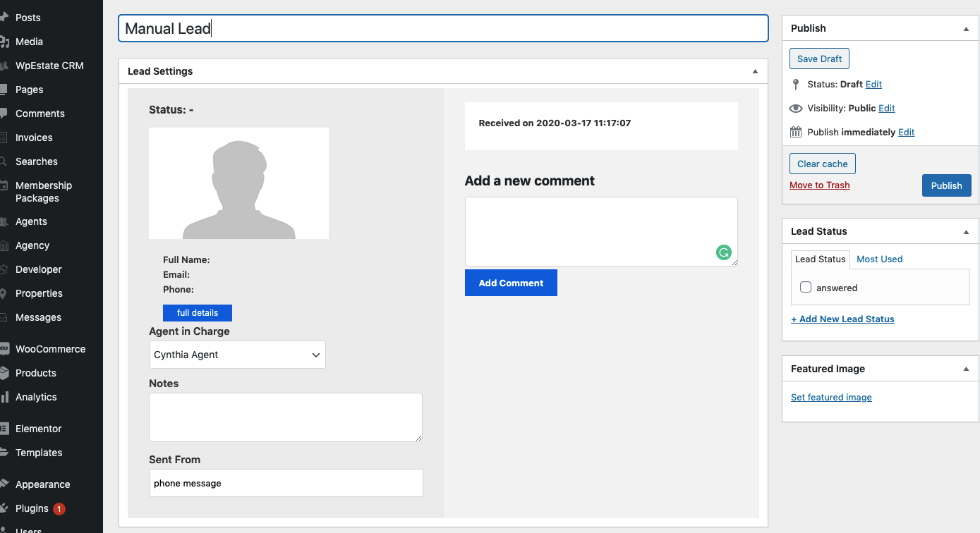The image size is (980, 533).
Task: Click the Move to Trash link
Action: coord(819,185)
